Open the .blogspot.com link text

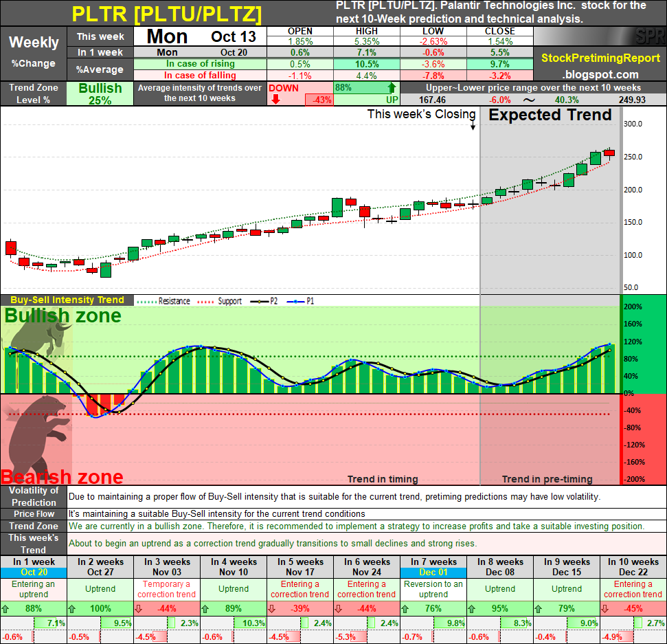tap(600, 74)
